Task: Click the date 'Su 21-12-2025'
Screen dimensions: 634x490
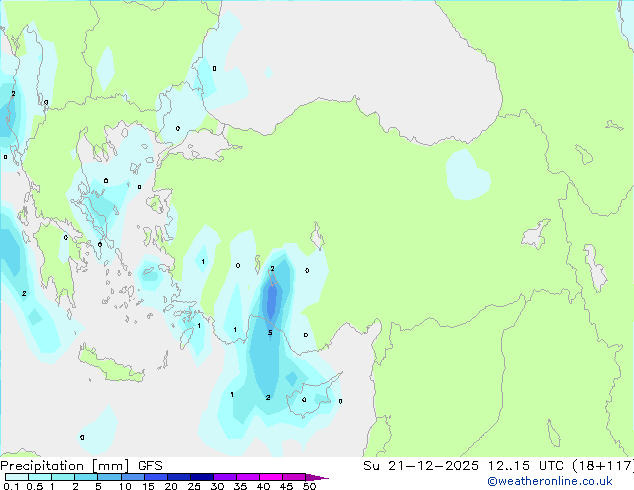Action: 421,466
